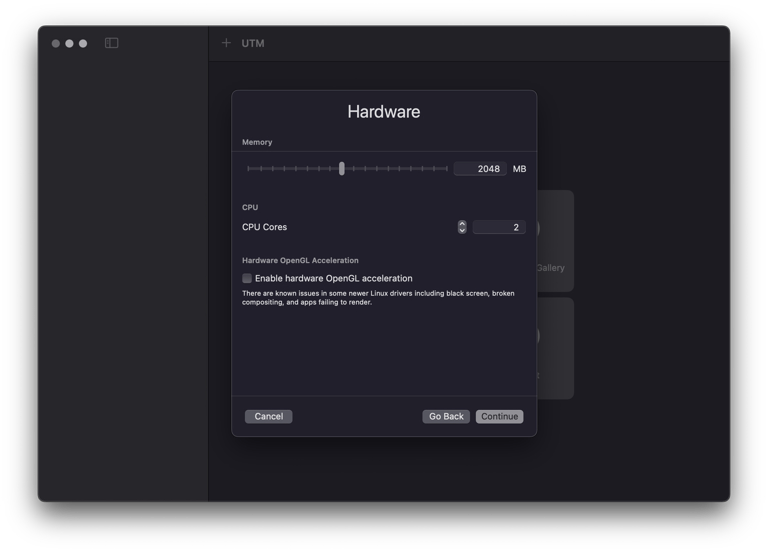768x552 pixels.
Task: Click the far right end of memory slider
Action: point(446,169)
